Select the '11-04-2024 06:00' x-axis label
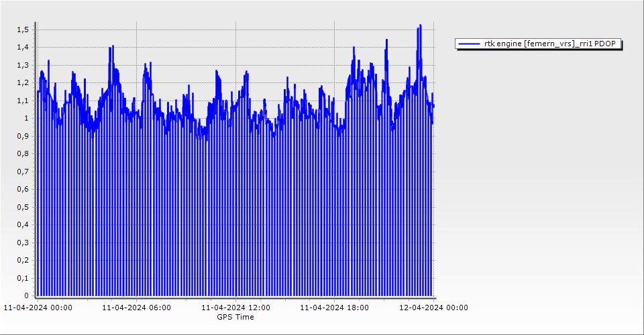The height and width of the screenshot is (335, 644). click(136, 308)
